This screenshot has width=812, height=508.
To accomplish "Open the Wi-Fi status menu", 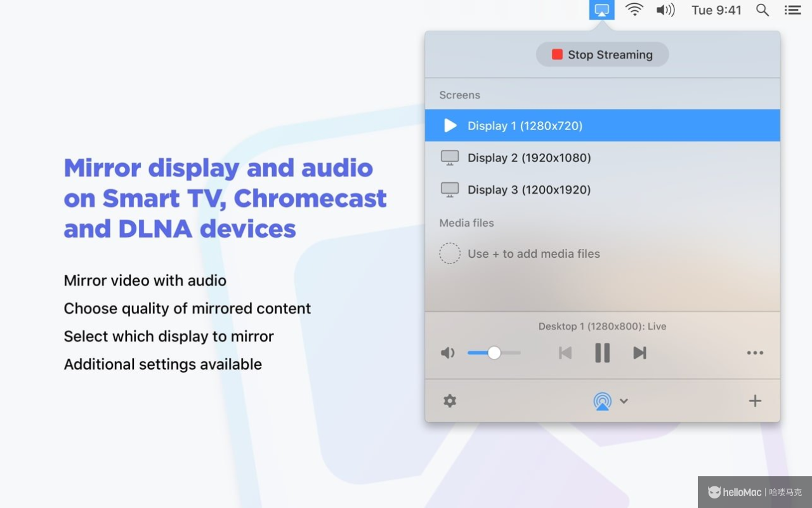I will (634, 10).
